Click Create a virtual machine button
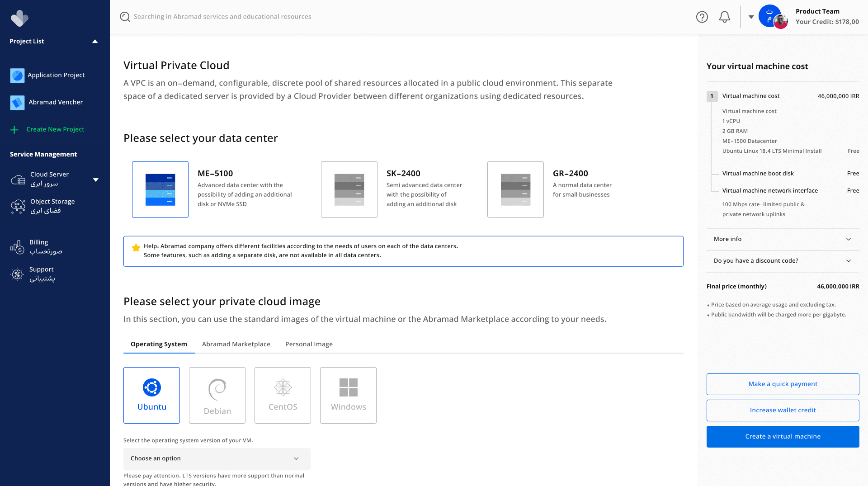 783,436
